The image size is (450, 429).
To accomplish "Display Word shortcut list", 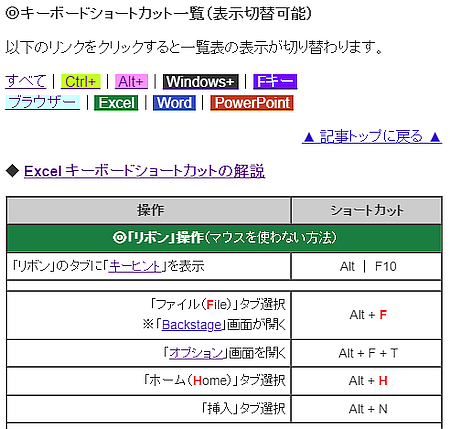I will coord(174,102).
